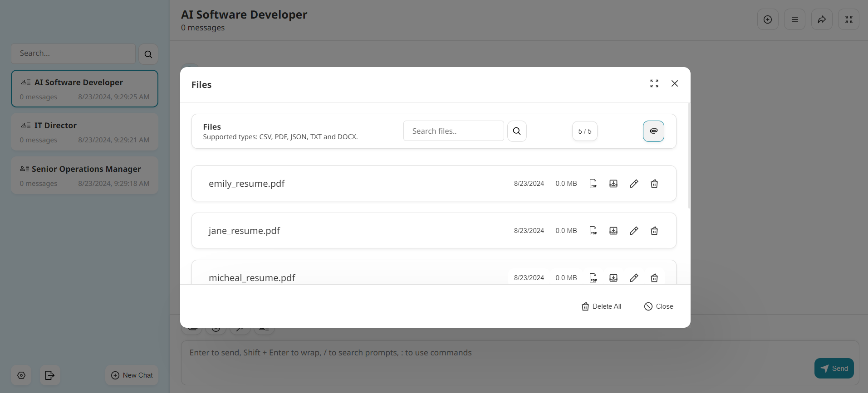This screenshot has height=393, width=868.
Task: Click the file search magnifier button
Action: pyautogui.click(x=517, y=131)
